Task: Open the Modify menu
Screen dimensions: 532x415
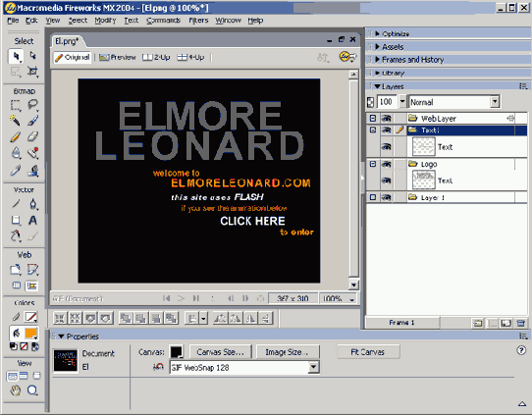Action: tap(105, 21)
